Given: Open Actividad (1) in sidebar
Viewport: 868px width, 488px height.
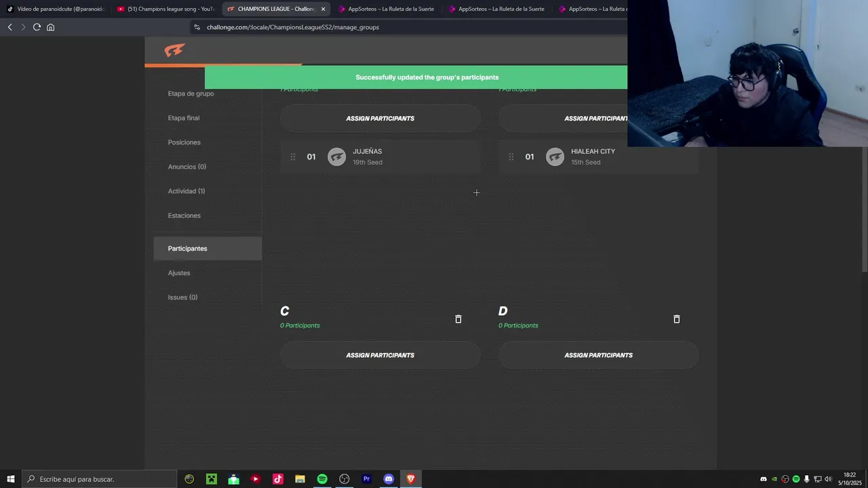Looking at the screenshot, I should pos(186,191).
